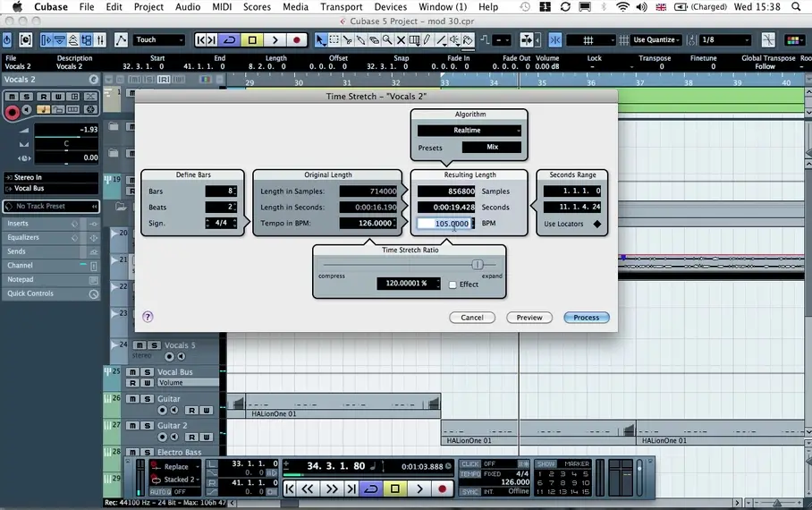Screen dimensions: 812x510
Task: Click the Time Stretch Ratio slider handle
Action: [478, 265]
